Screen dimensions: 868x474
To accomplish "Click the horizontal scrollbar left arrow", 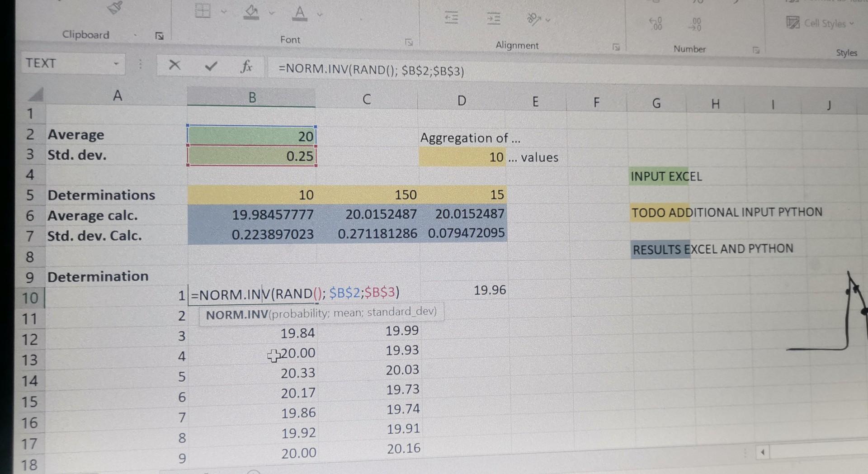I will click(x=763, y=452).
